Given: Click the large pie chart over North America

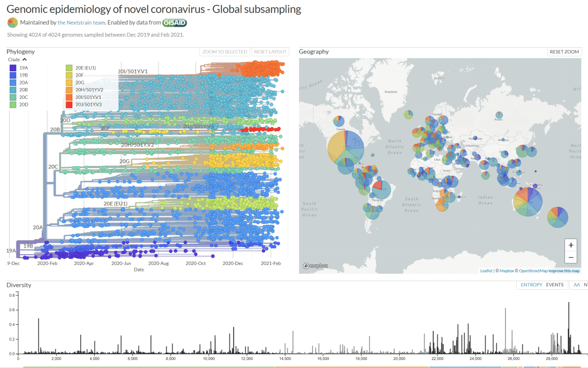Looking at the screenshot, I should click(x=345, y=147).
